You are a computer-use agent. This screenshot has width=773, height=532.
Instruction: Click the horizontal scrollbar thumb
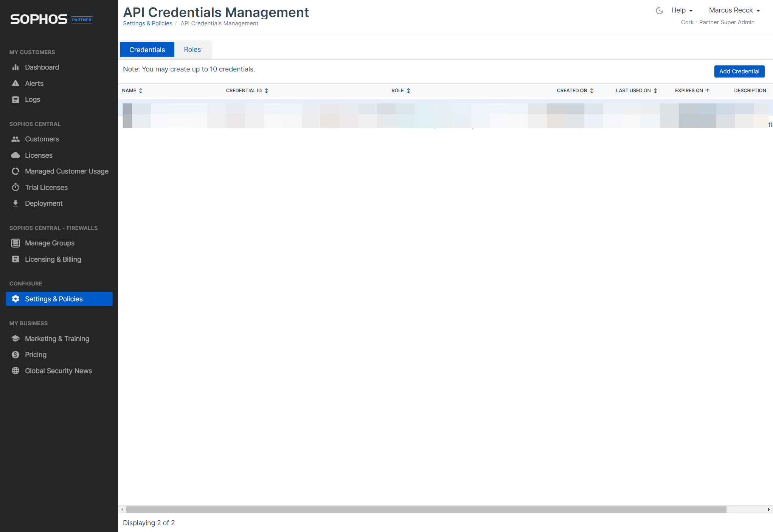click(426, 509)
